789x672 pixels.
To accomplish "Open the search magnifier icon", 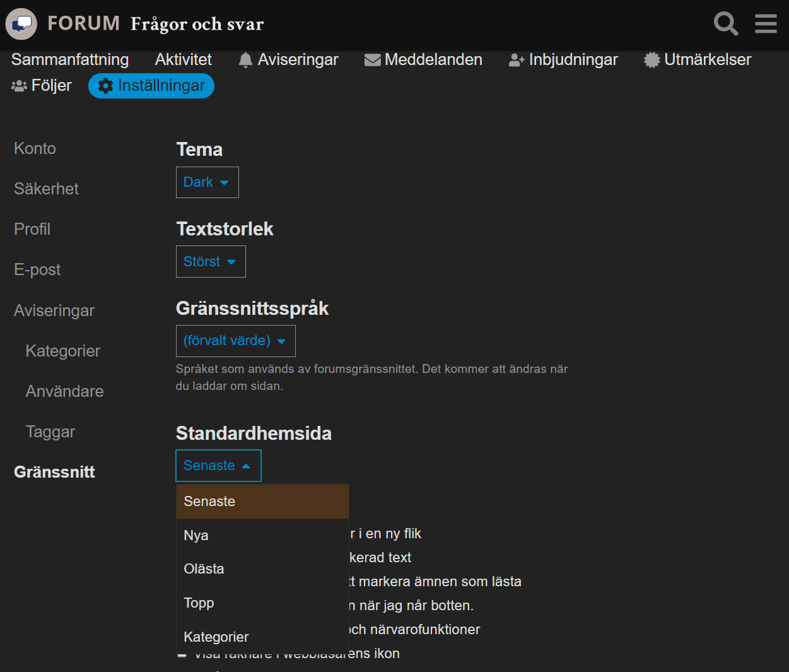I will click(x=725, y=24).
